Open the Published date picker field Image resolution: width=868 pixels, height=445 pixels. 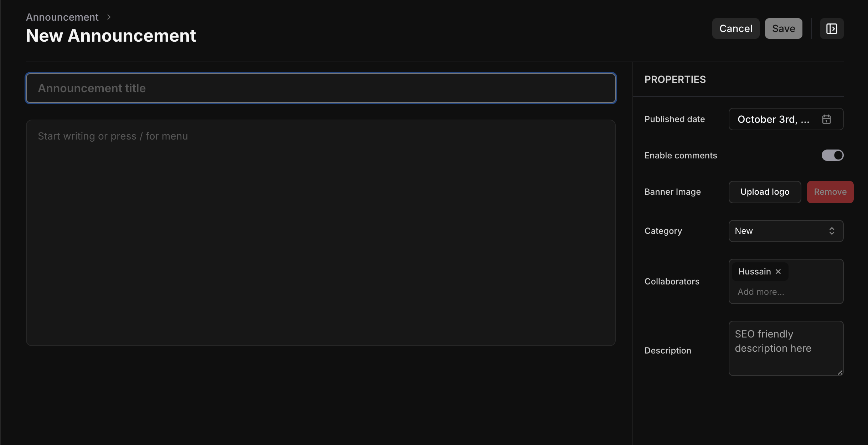coord(773,119)
